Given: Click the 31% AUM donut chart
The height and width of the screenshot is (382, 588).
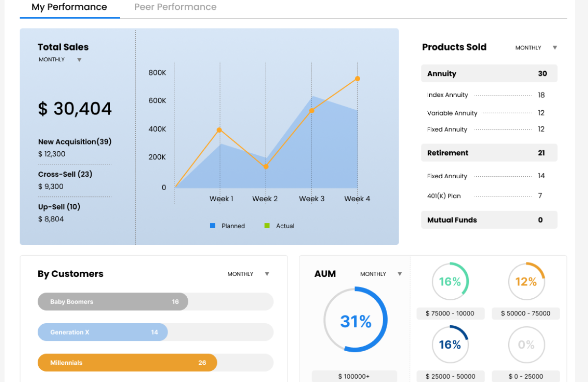Looking at the screenshot, I should click(355, 321).
